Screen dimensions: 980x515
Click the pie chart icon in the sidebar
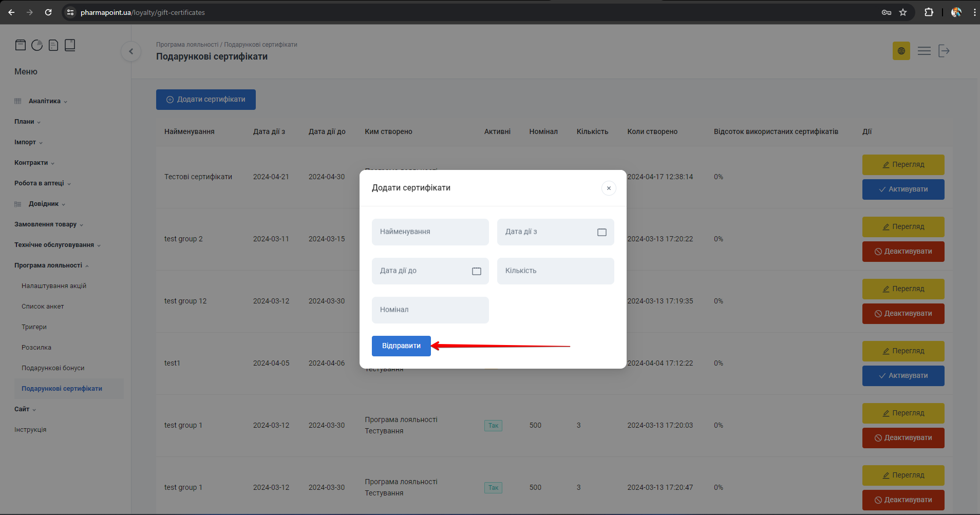click(37, 45)
